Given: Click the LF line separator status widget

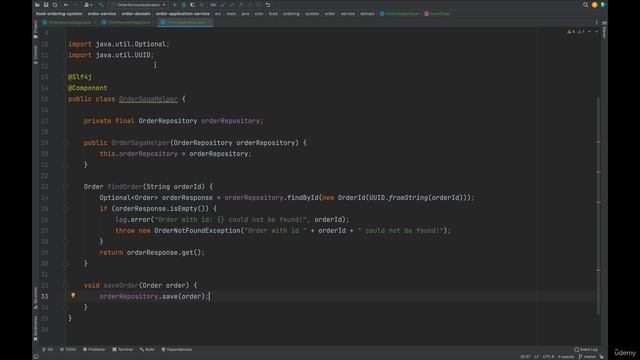Looking at the screenshot, I should 536,357.
